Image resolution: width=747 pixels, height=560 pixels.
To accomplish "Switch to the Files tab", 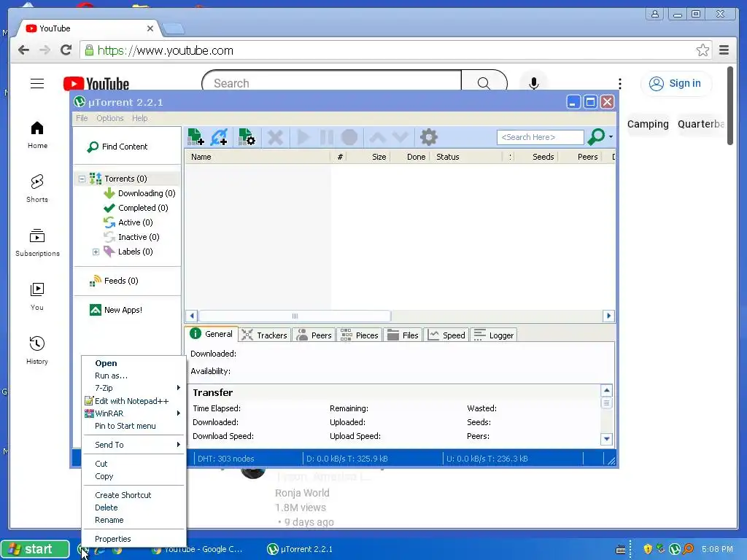I will (x=403, y=335).
